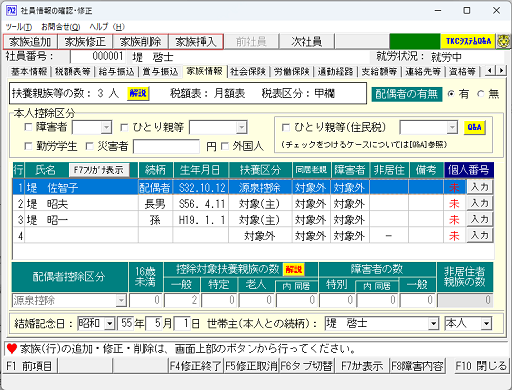Image resolution: width=512 pixels, height=390 pixels.
Task: Open the お問合せ menu
Action: point(61,27)
